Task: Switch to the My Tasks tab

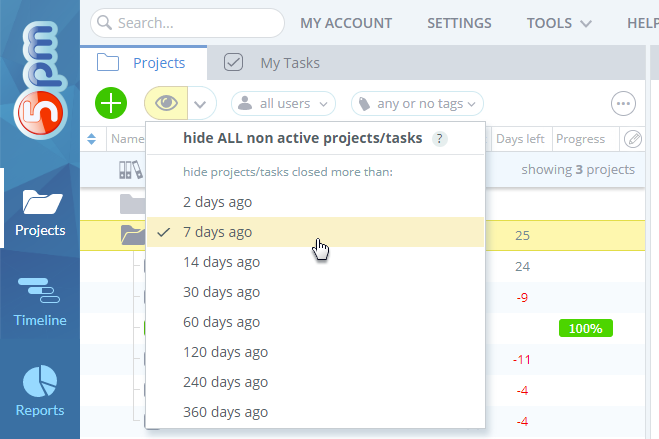Action: point(273,63)
